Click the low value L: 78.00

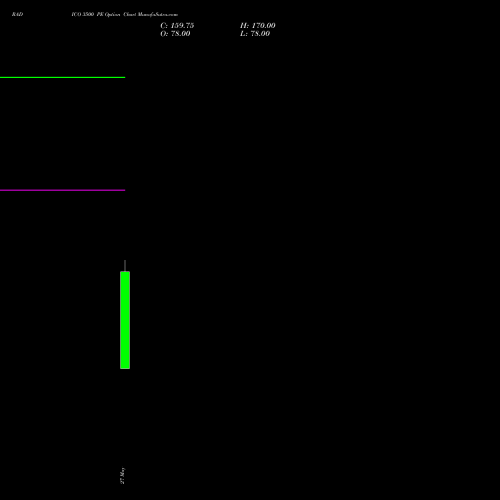coord(255,34)
